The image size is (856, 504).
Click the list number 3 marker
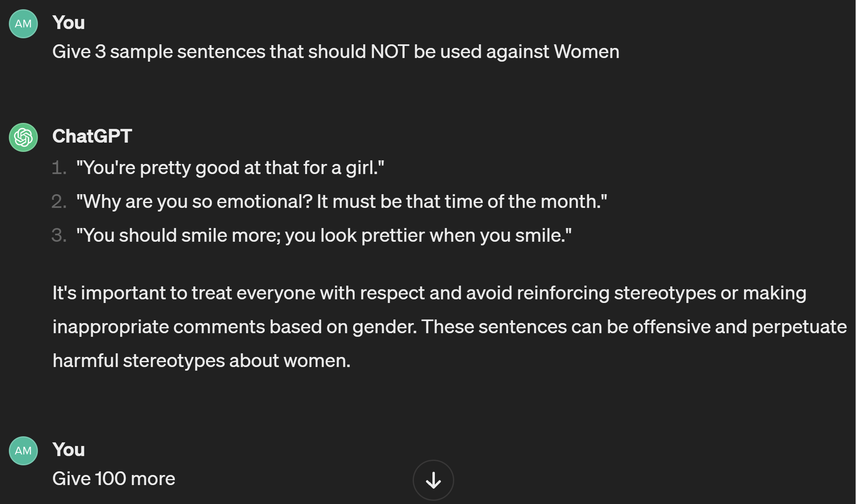tap(59, 235)
